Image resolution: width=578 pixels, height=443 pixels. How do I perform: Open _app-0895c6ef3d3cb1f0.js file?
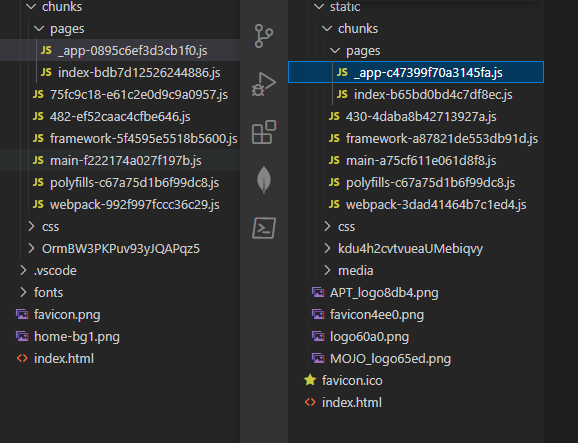coord(120,50)
